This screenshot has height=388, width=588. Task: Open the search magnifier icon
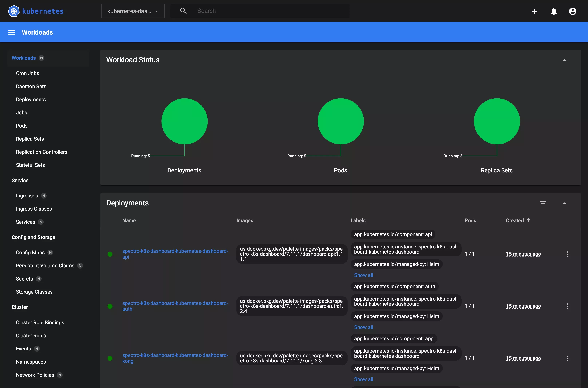coord(183,11)
